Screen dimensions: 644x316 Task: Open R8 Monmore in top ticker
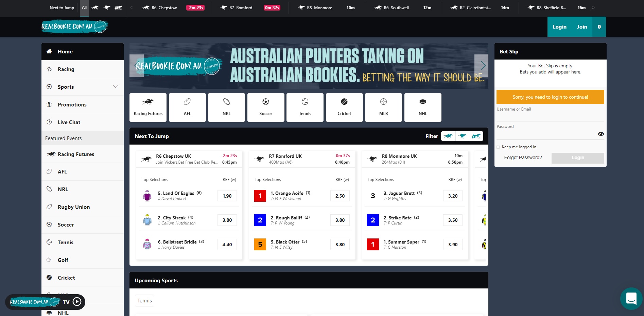coord(327,8)
